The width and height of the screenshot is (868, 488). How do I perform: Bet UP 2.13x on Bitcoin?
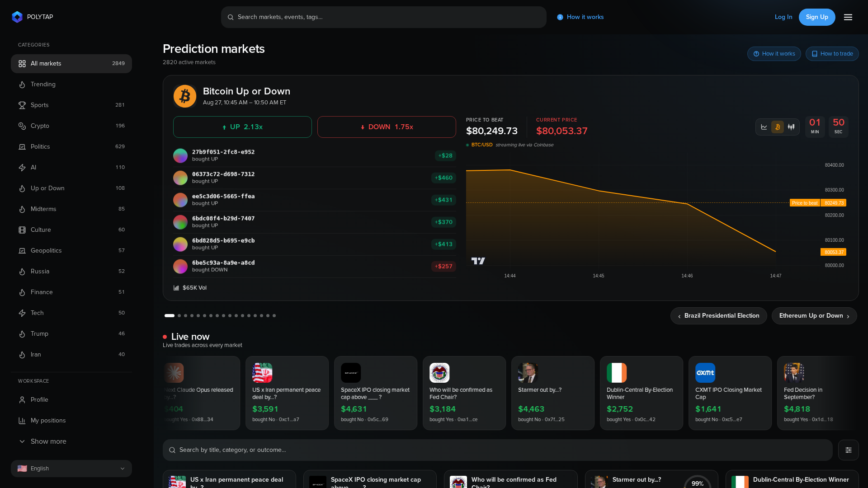tap(242, 127)
